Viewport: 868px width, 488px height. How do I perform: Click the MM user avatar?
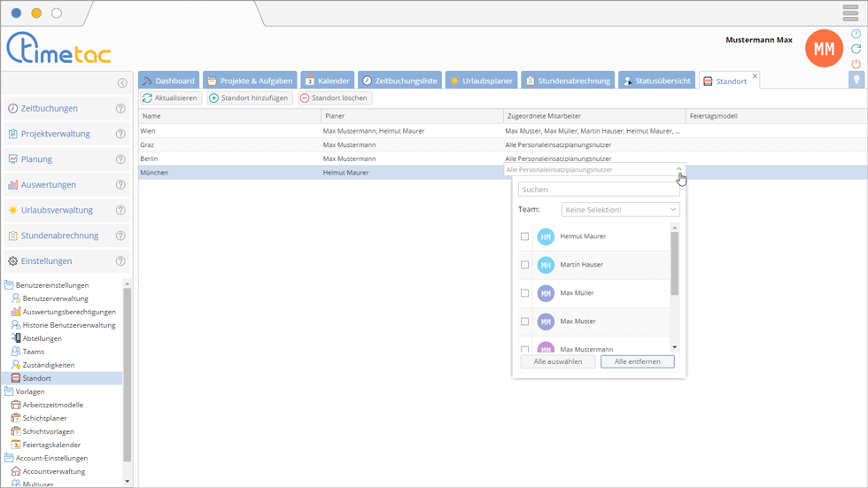pos(824,49)
